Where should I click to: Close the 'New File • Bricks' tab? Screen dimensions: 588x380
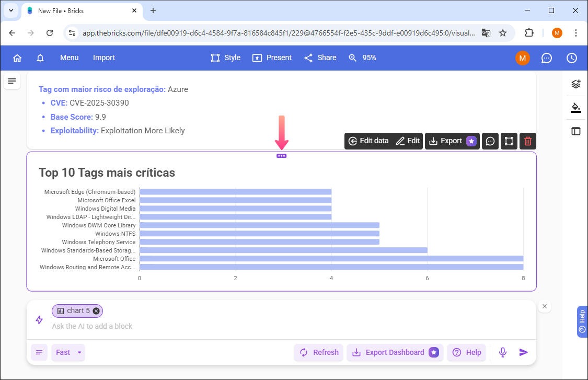pos(134,11)
